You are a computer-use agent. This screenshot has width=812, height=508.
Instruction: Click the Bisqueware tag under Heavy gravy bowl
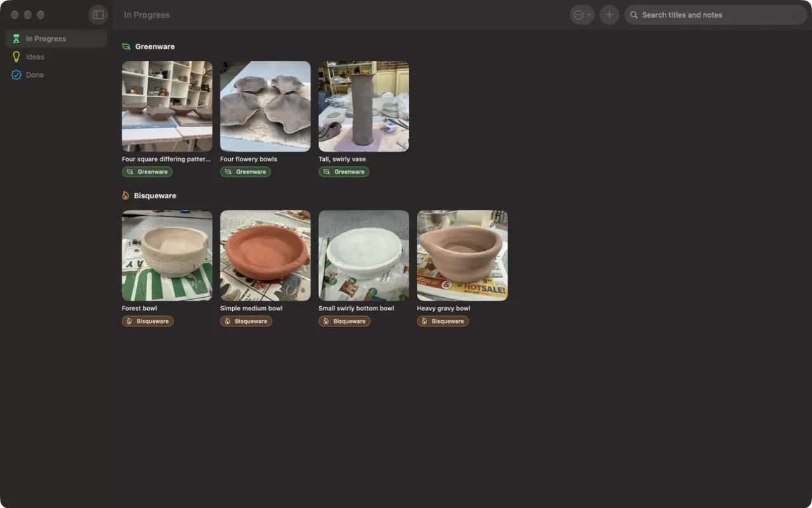coord(443,321)
